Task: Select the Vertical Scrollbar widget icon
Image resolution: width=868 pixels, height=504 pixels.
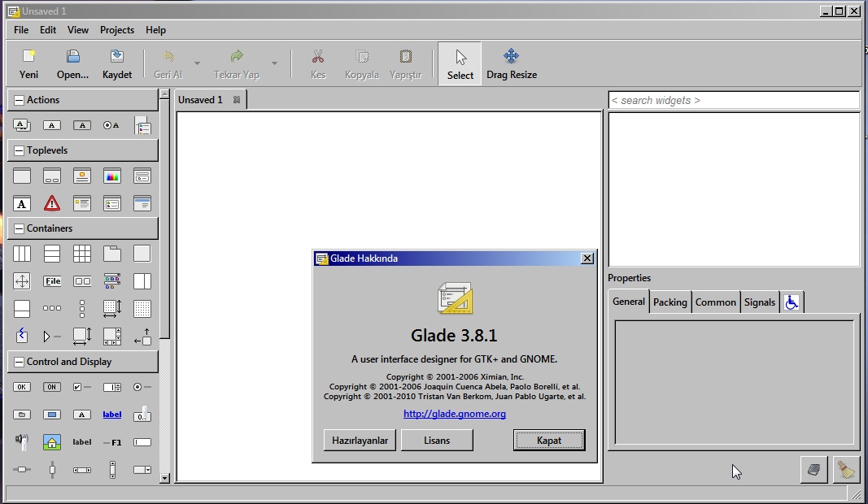Action: point(111,470)
